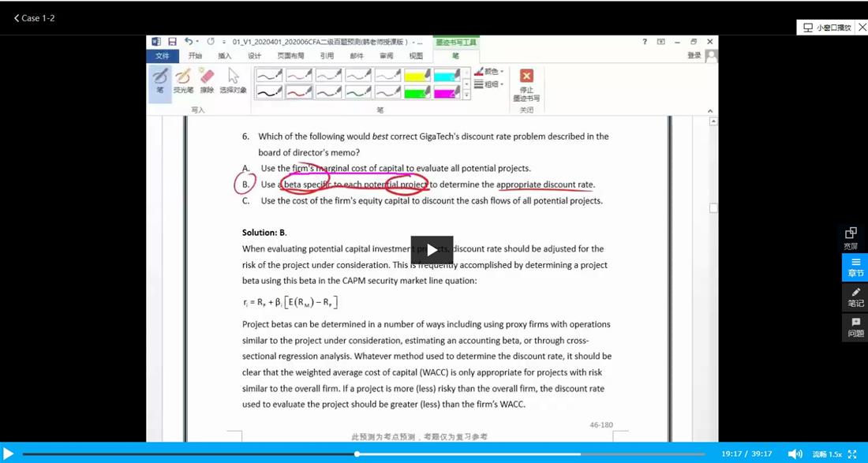Select the 擦除 eraser tool
Image resolution: width=868 pixels, height=463 pixels.
207,80
